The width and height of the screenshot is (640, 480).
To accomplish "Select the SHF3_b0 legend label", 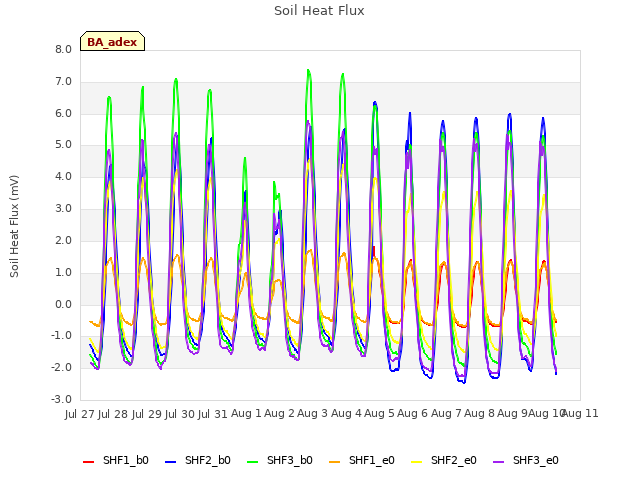I will pyautogui.click(x=290, y=460).
